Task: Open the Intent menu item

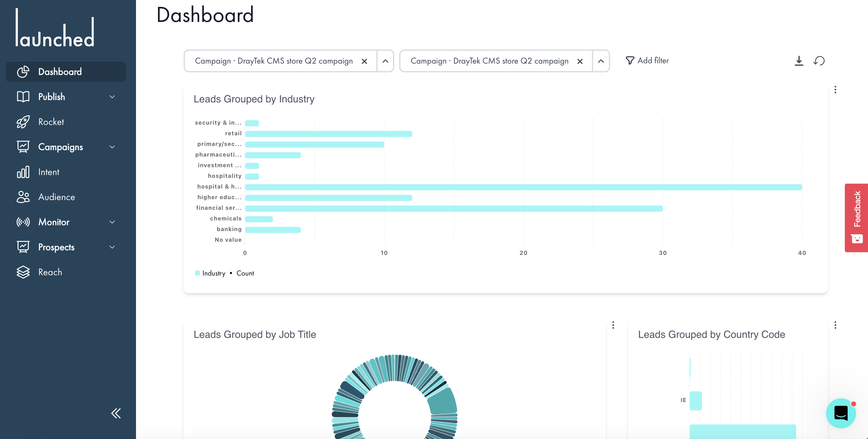Action: 66,172
